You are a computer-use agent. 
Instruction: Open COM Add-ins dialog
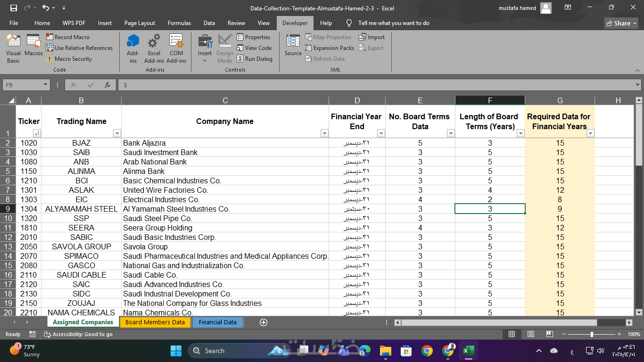(176, 49)
